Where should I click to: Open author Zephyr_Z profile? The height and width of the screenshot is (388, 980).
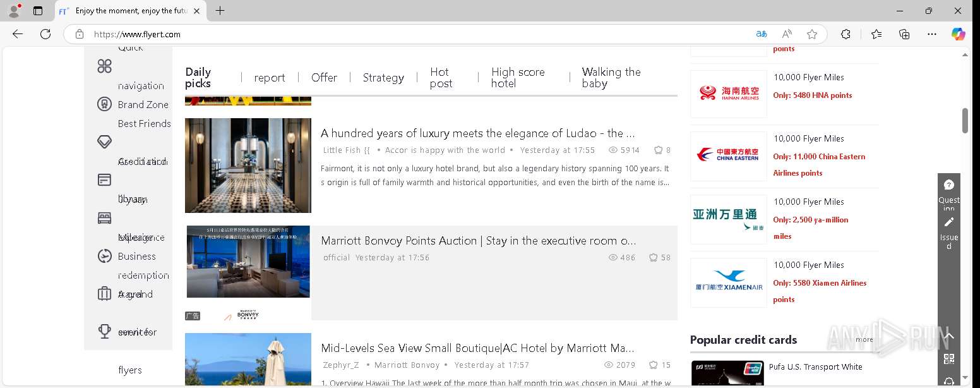[341, 365]
